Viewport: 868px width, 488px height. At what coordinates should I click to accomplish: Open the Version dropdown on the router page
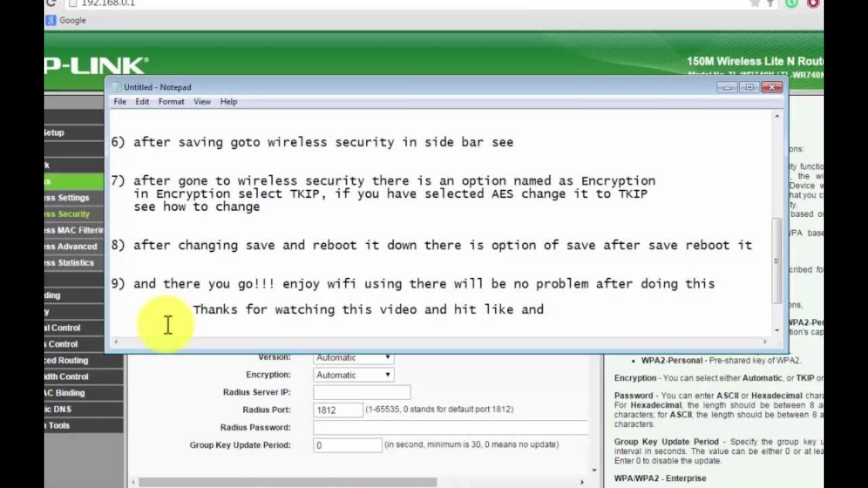pyautogui.click(x=353, y=357)
